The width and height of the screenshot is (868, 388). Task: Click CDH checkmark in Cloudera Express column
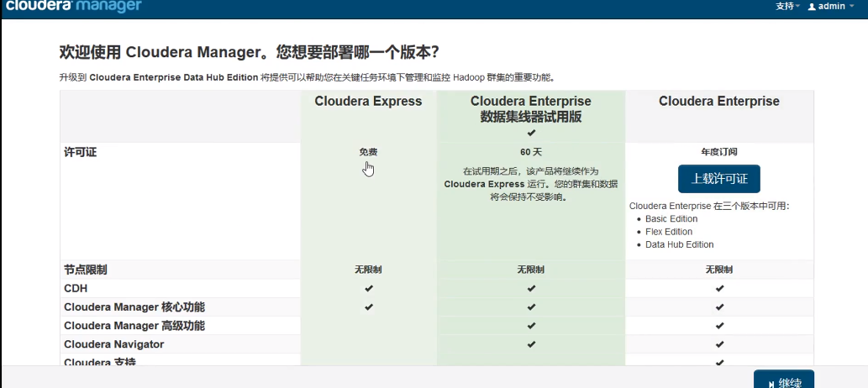[x=369, y=288]
